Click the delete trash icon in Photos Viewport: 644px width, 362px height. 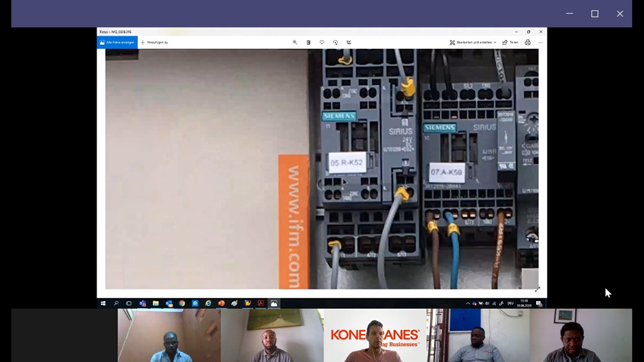coord(308,42)
